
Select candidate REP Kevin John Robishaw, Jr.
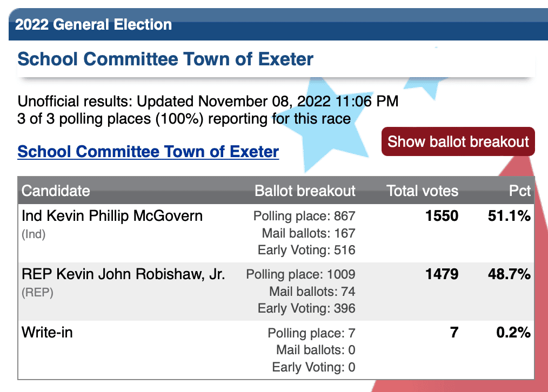click(x=123, y=274)
